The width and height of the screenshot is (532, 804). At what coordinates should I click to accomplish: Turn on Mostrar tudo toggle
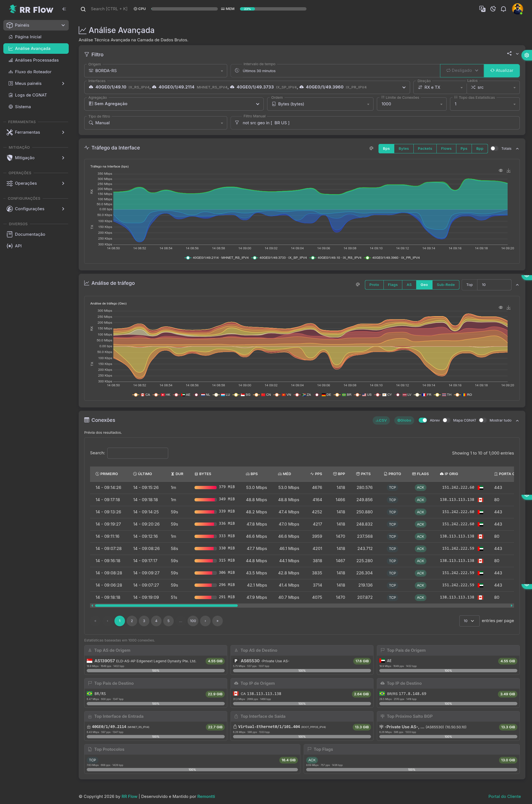pos(482,420)
